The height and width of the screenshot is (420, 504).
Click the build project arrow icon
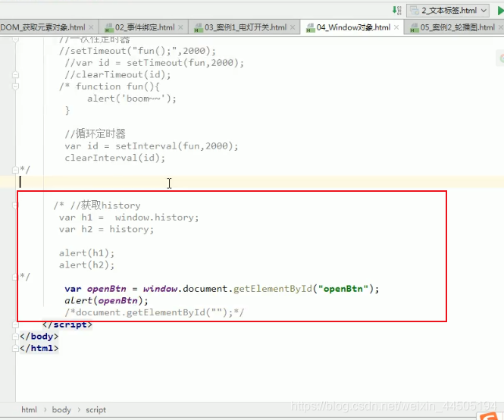tap(397, 11)
